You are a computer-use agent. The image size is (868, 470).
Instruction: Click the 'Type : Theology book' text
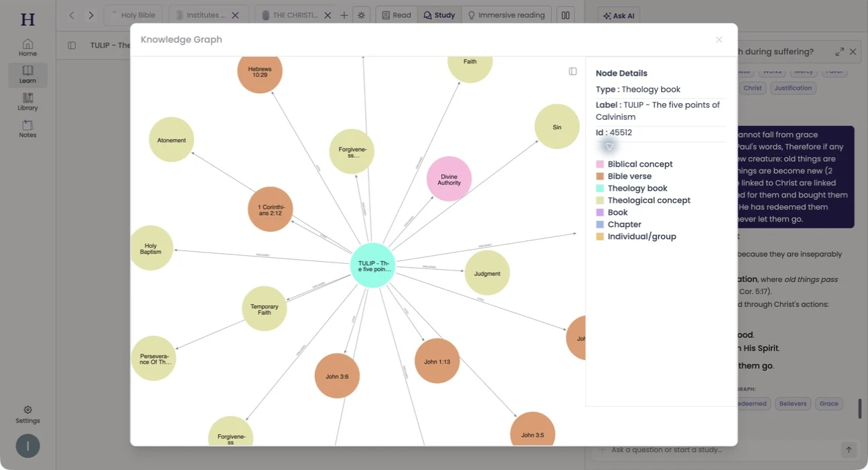tap(638, 89)
